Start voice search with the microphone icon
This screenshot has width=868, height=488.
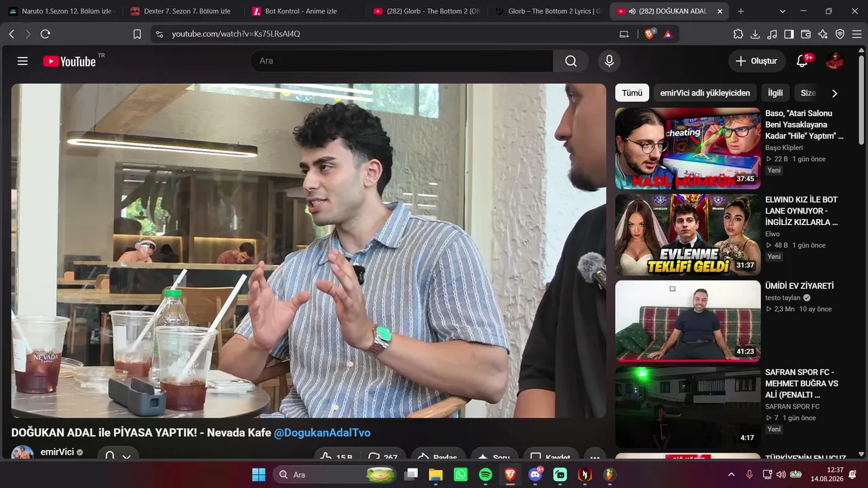[x=609, y=61]
